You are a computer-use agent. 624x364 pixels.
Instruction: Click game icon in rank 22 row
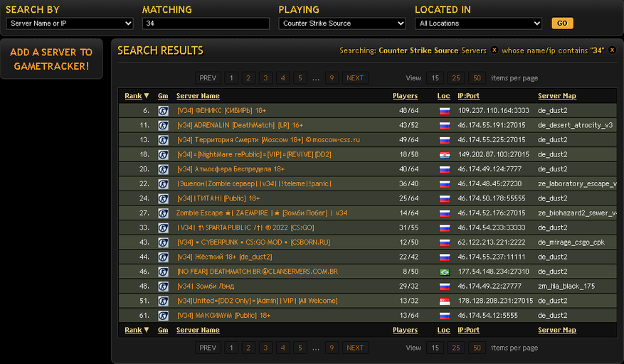point(163,184)
